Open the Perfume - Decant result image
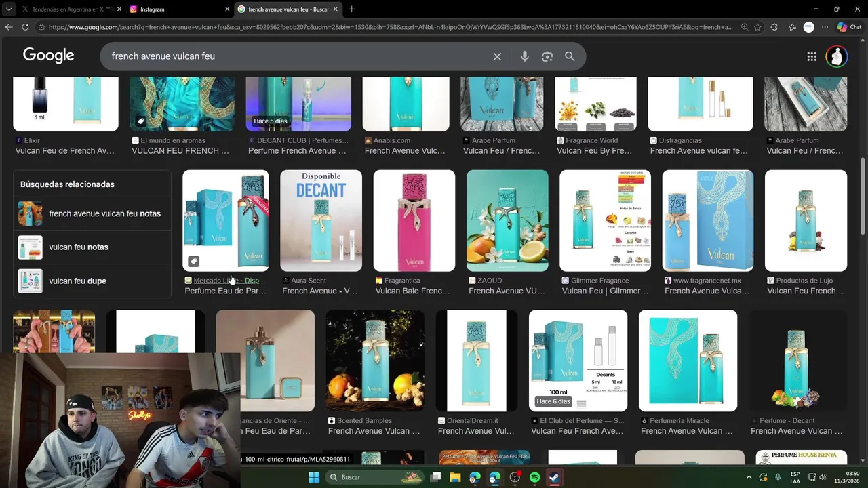This screenshot has width=868, height=488. 797,361
